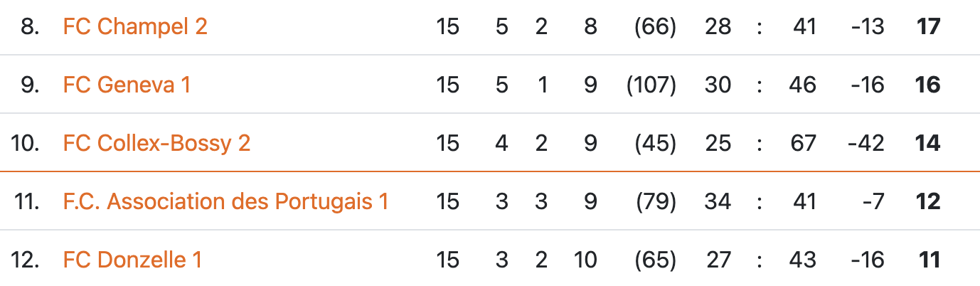Click the (107) value in FC Geneva row
The image size is (980, 286).
(x=651, y=85)
